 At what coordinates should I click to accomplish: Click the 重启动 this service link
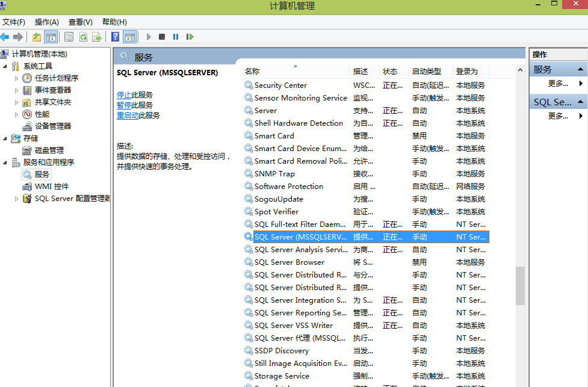click(x=128, y=115)
